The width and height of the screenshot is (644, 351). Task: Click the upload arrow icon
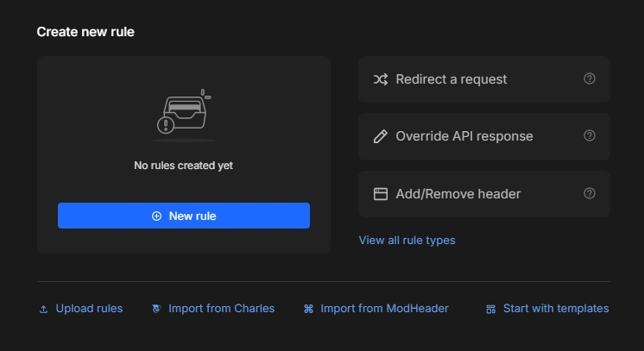coord(43,309)
